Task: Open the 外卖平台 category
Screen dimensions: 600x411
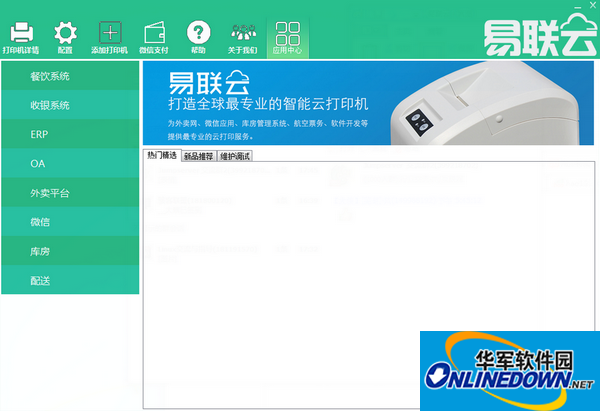Action: (x=70, y=192)
